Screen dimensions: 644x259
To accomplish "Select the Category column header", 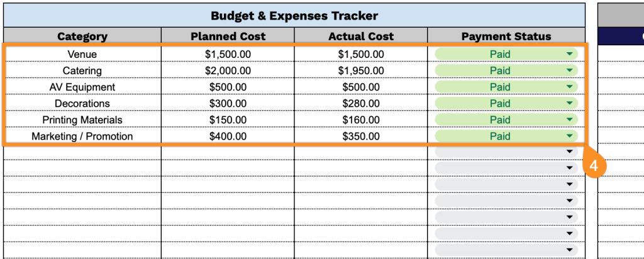I will [82, 36].
